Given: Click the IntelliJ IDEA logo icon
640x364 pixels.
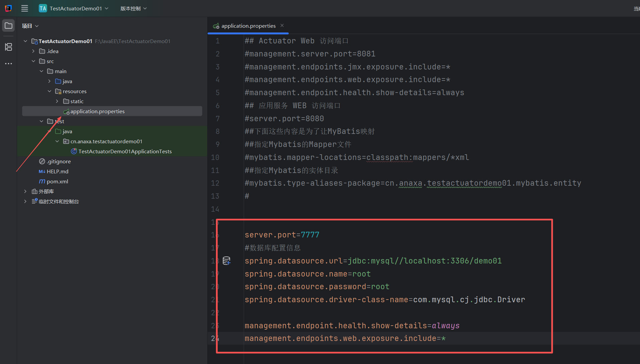Looking at the screenshot, I should (x=8, y=8).
